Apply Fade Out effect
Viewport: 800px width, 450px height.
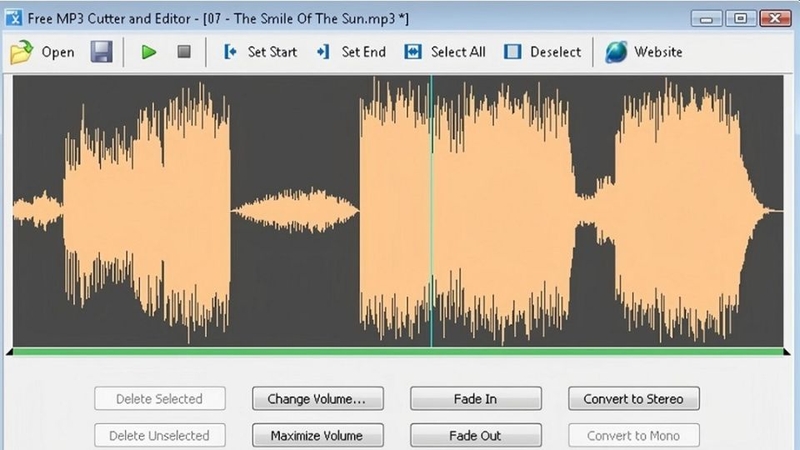click(476, 435)
